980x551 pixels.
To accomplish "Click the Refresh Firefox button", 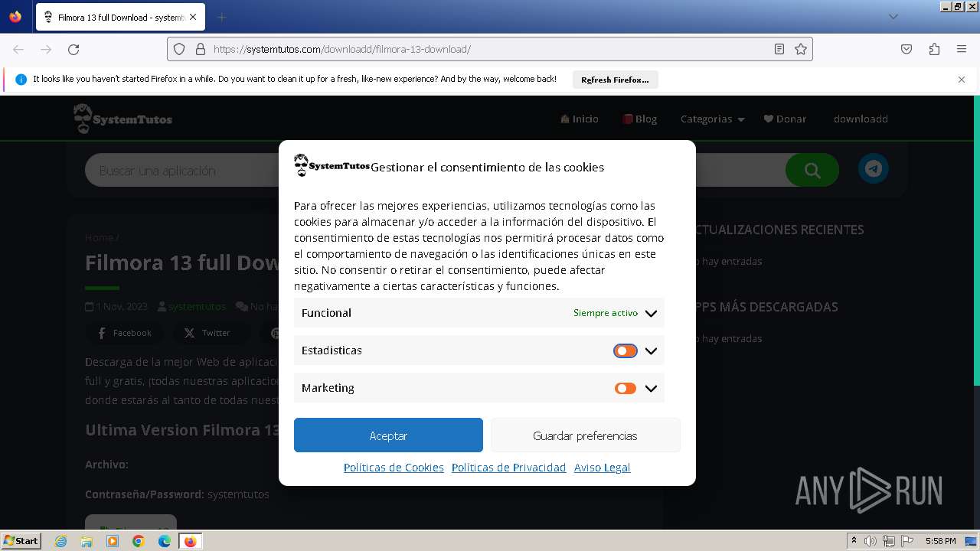I will 615,80.
